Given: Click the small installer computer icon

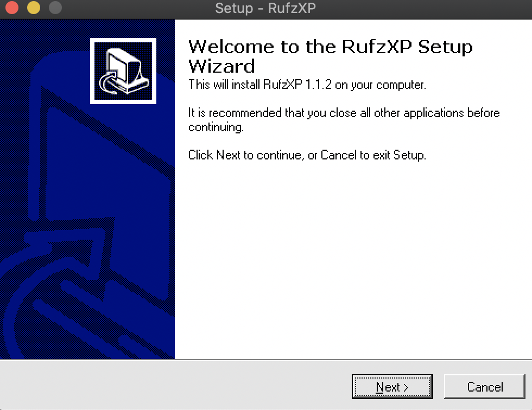Looking at the screenshot, I should [123, 71].
